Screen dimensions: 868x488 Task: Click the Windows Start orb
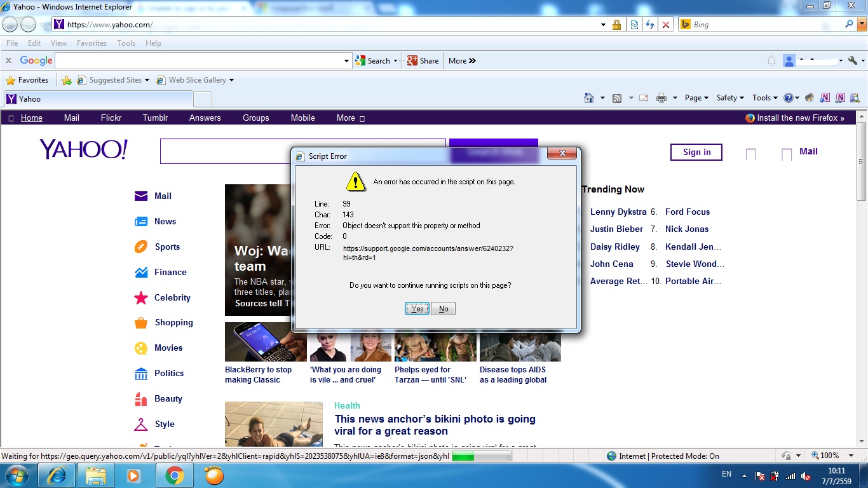[17, 475]
